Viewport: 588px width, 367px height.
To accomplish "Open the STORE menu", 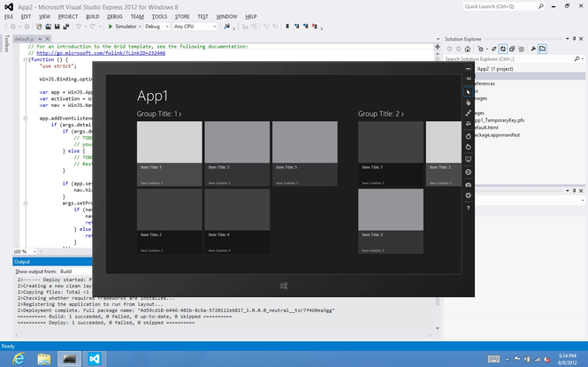I will pos(182,17).
